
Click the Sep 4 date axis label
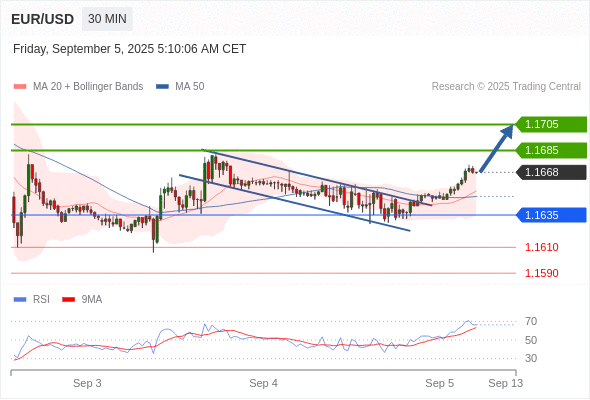pyautogui.click(x=263, y=383)
